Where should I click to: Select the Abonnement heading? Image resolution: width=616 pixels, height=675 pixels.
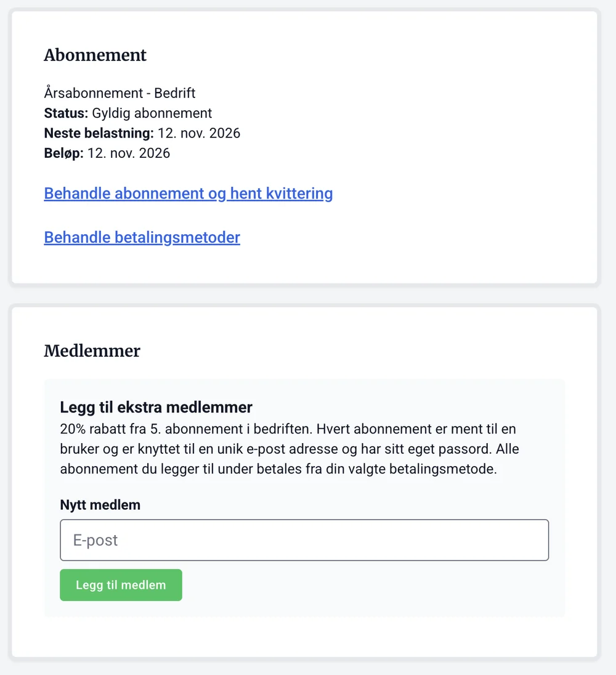click(x=95, y=55)
